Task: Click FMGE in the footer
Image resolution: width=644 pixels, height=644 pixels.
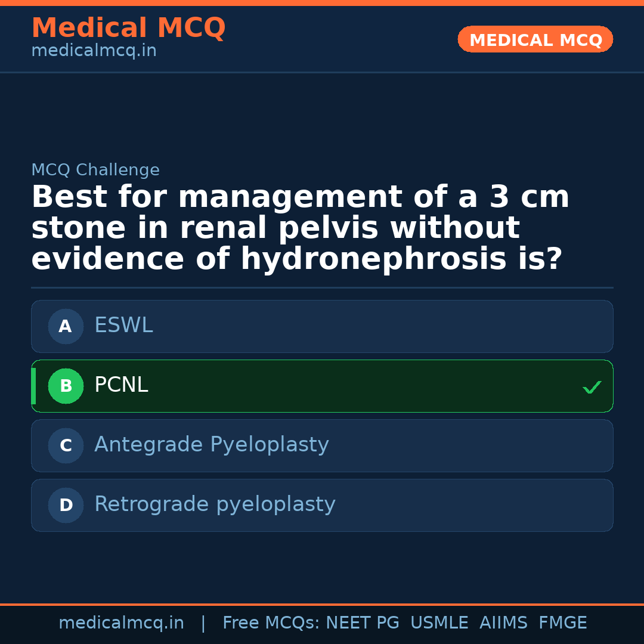Action: (x=563, y=623)
